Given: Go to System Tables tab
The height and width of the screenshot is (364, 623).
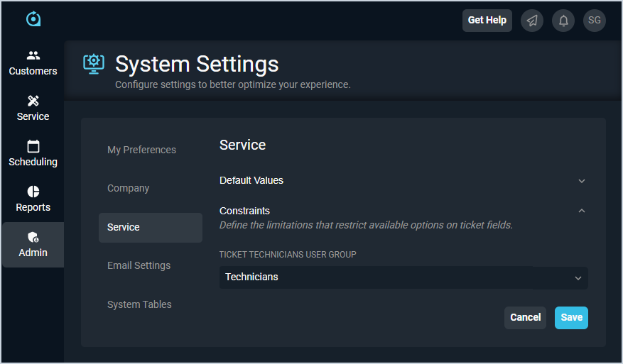Looking at the screenshot, I should pos(139,304).
